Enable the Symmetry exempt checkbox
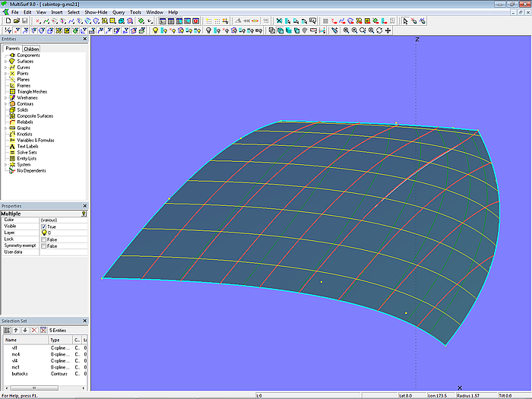The height and width of the screenshot is (399, 532). [x=43, y=245]
